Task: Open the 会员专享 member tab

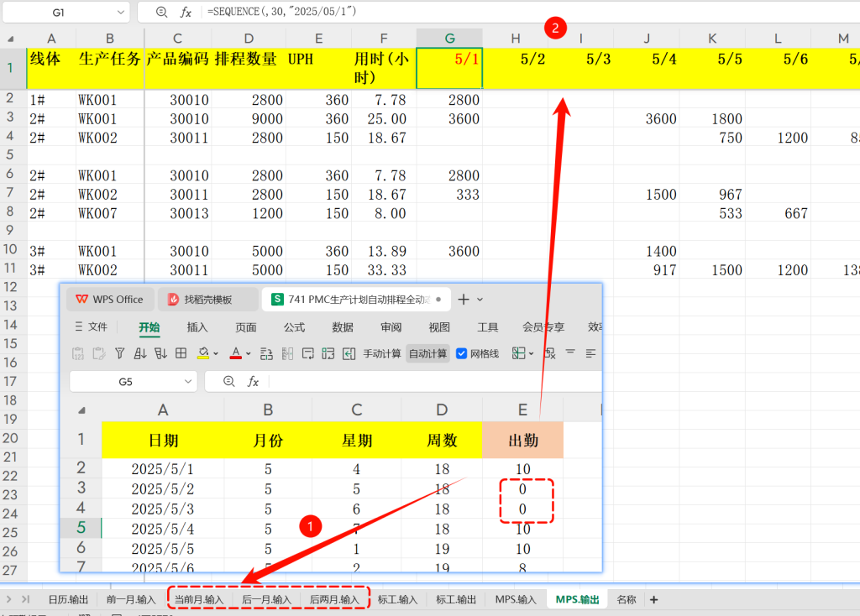Action: (x=543, y=327)
